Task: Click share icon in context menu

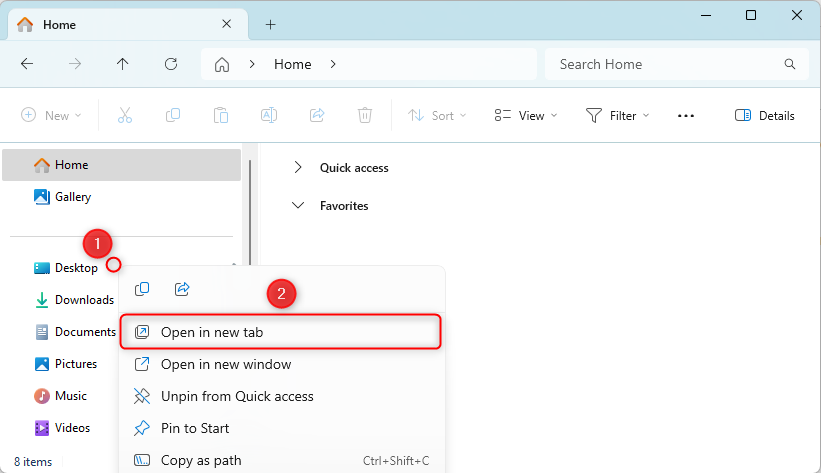Action: (182, 289)
